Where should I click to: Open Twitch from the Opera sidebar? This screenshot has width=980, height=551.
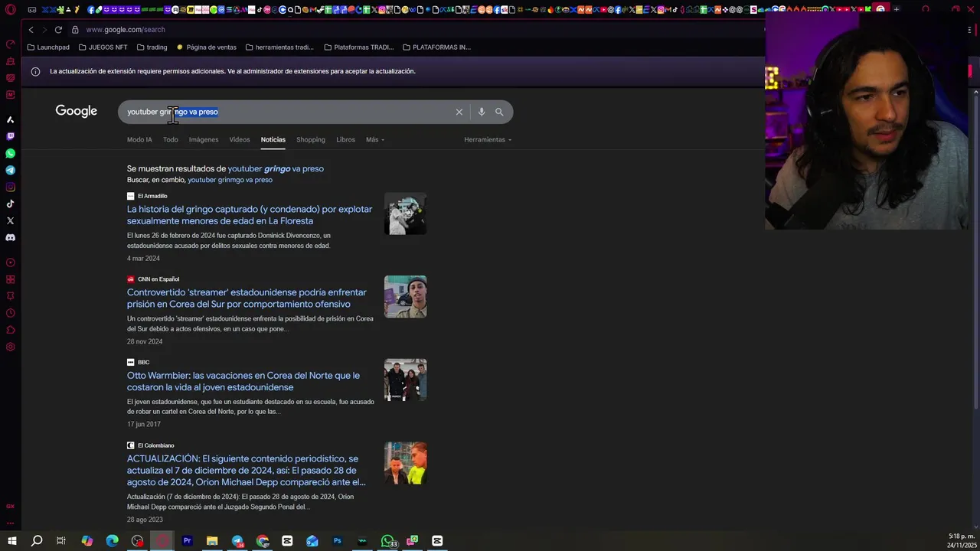(x=10, y=136)
